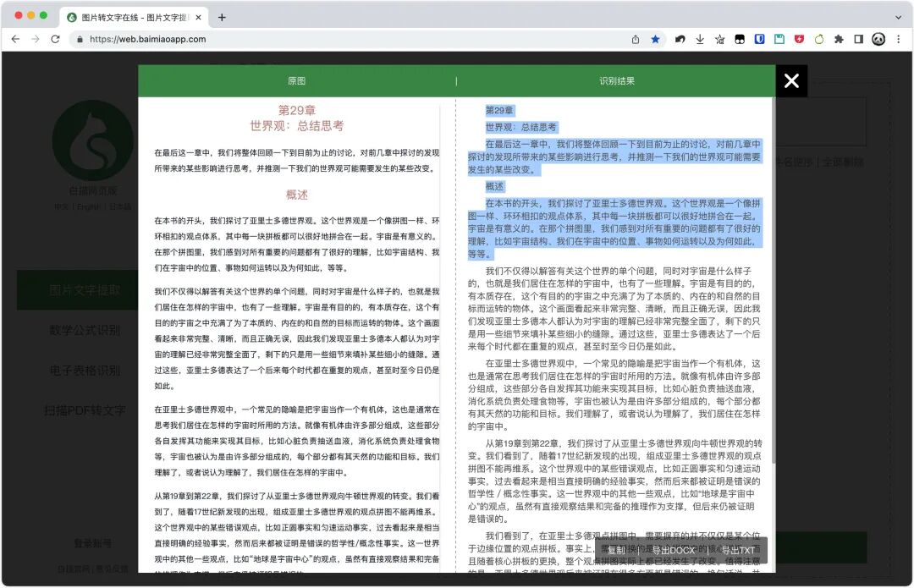Image resolution: width=914 pixels, height=588 pixels.
Task: Click the star bookmark-manager extension icon
Action: tap(720, 39)
